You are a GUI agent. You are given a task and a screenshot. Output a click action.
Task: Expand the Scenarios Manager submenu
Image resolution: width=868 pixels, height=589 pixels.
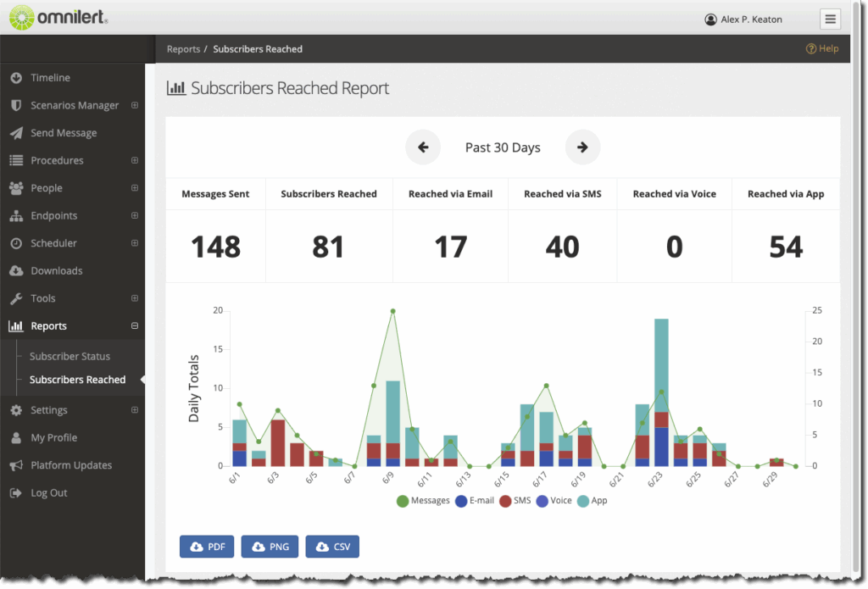coord(135,106)
